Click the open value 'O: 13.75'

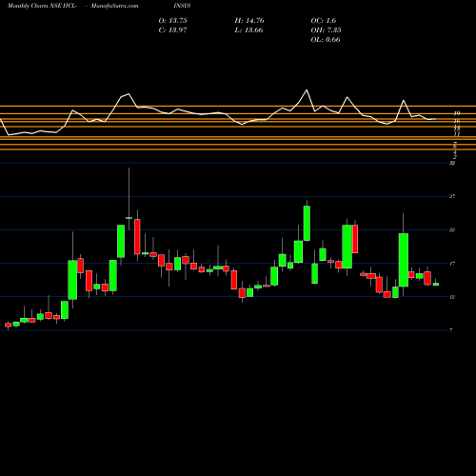(x=172, y=21)
